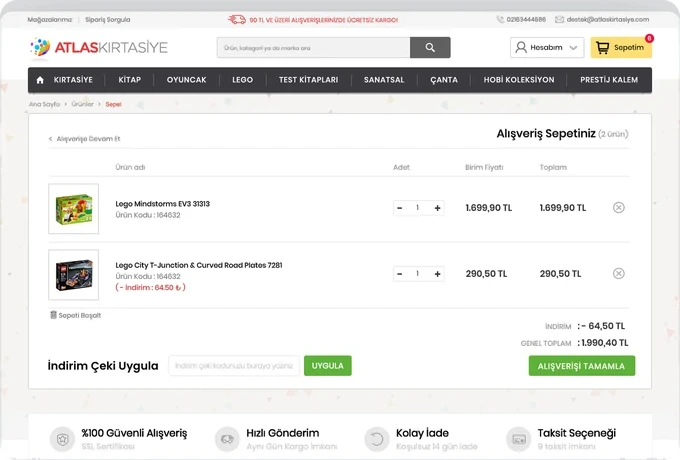
Task: Open the LEGO menu
Action: (x=242, y=80)
